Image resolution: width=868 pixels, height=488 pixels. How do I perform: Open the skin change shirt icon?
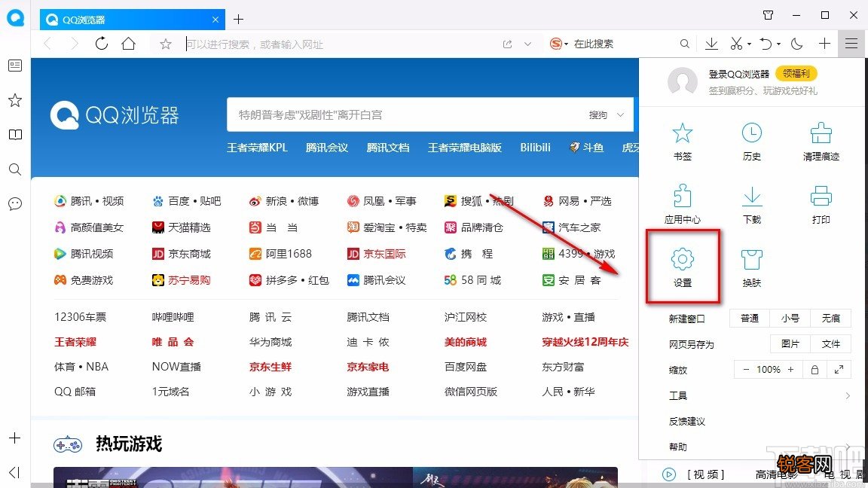(752, 260)
